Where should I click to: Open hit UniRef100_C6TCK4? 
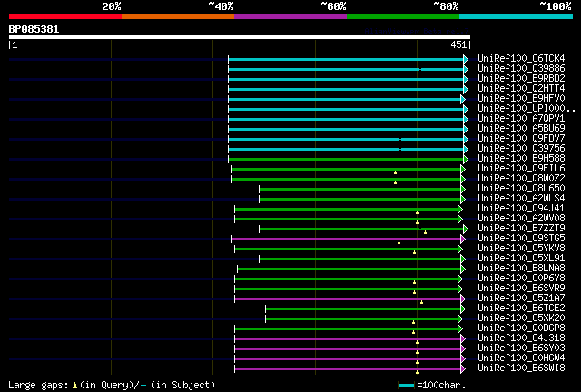521,59
